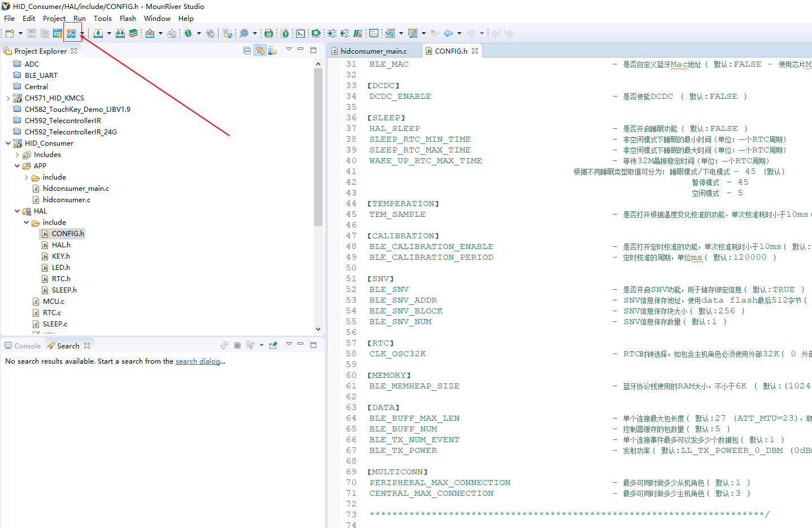
Task: Expand the CH571_HID_KMCS project
Action: tap(8, 98)
